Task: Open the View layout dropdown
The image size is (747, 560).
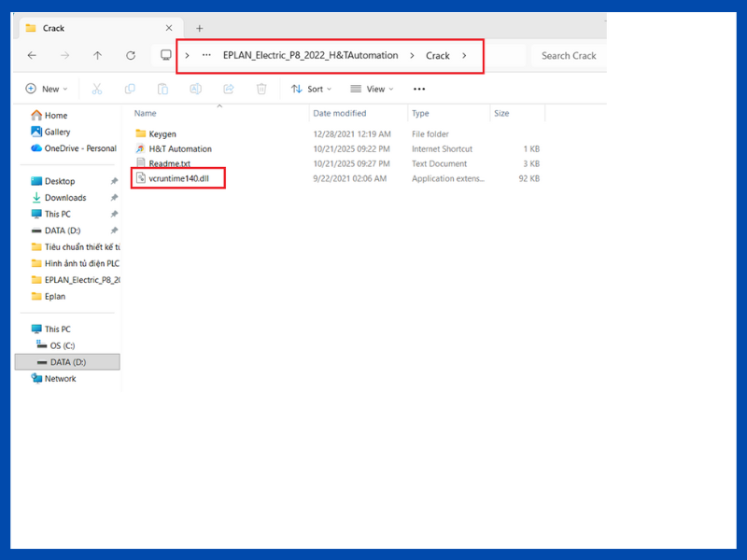Action: point(372,89)
